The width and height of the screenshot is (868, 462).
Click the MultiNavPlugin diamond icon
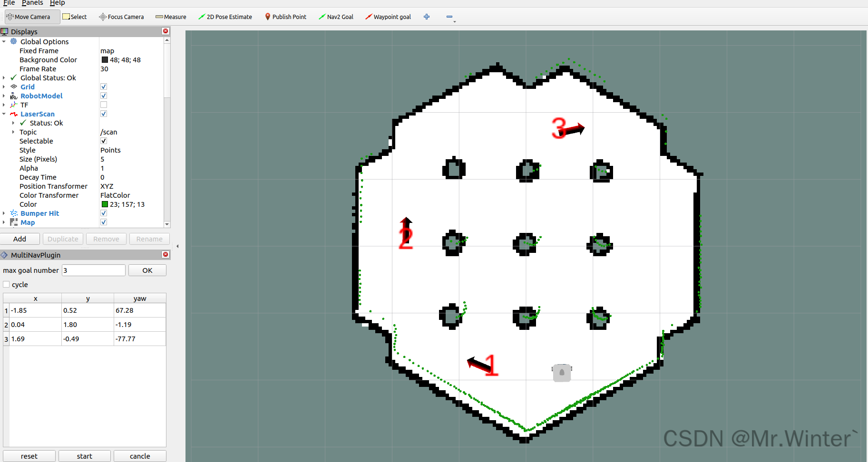[4, 255]
